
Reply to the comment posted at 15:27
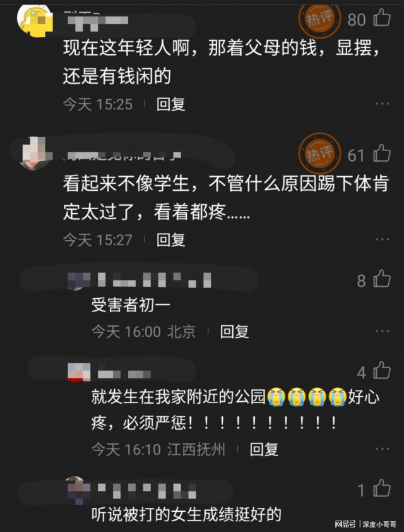point(170,240)
